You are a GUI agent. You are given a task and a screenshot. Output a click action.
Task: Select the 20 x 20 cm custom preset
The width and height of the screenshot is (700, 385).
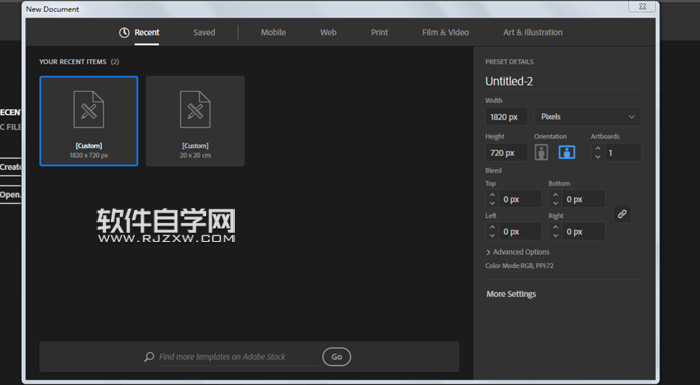point(195,121)
